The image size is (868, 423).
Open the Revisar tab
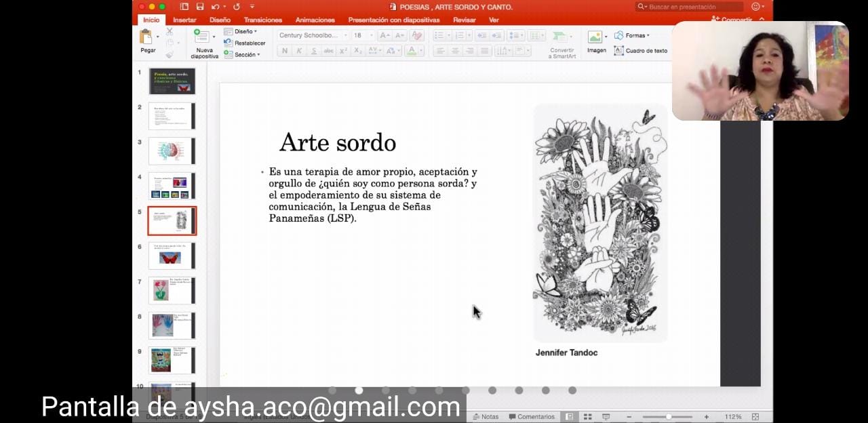click(x=465, y=20)
